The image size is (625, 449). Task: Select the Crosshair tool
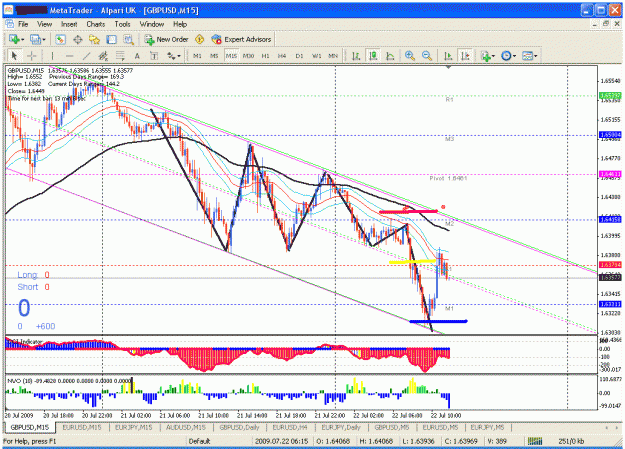click(31, 56)
